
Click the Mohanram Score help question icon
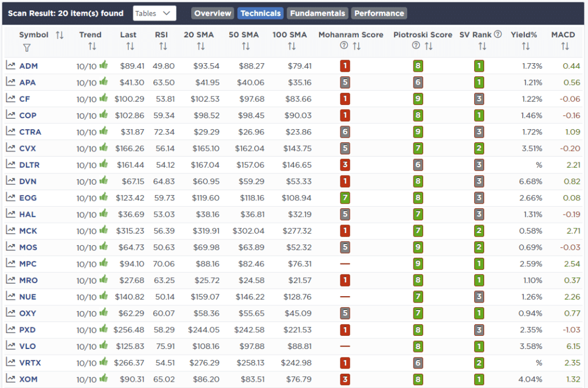click(x=344, y=45)
